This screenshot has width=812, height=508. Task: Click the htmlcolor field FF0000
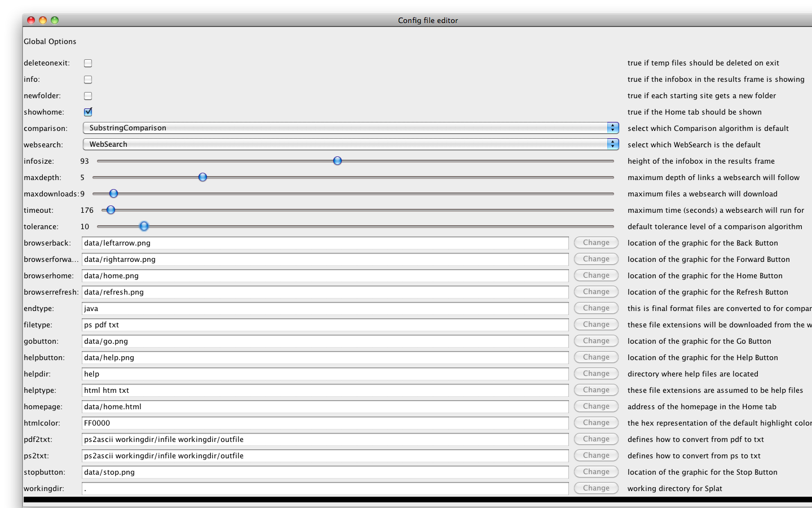pos(325,423)
